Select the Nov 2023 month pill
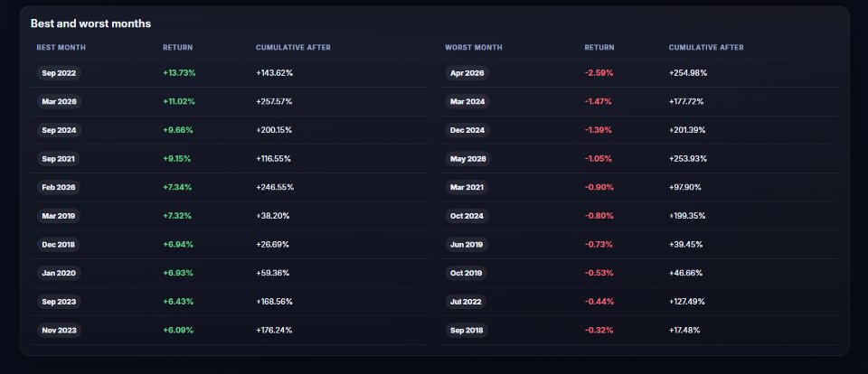 [x=60, y=331]
